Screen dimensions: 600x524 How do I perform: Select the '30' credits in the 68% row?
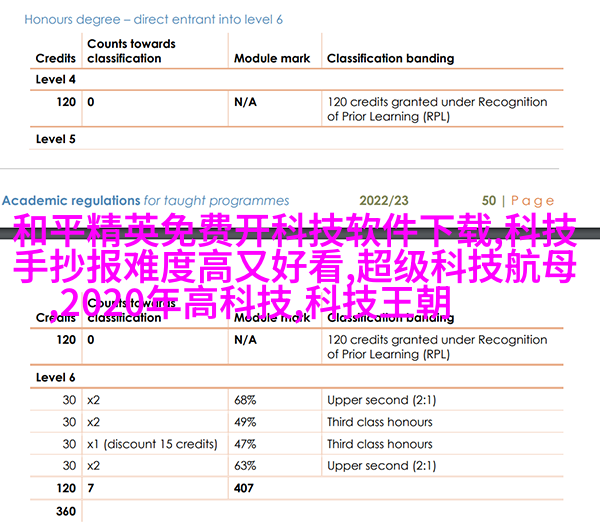point(69,400)
